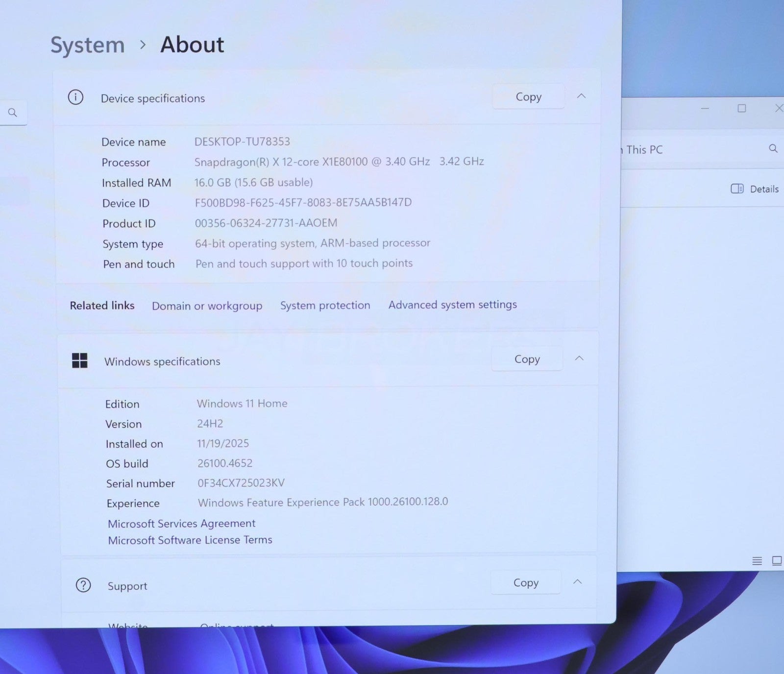
Task: Open Domain or workgroup link
Action: click(x=207, y=306)
